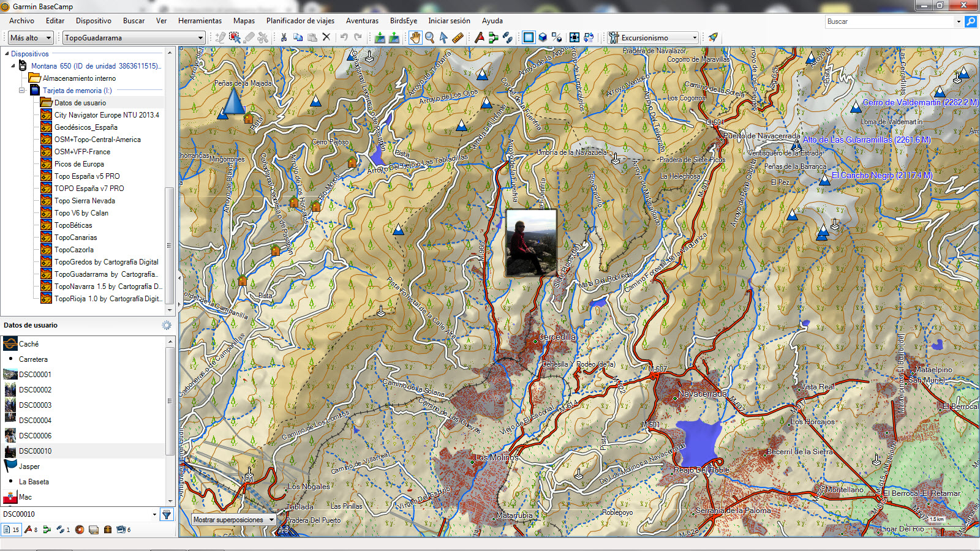Image resolution: width=980 pixels, height=551 pixels.
Task: Toggle show-all-items filter (15)
Action: coord(11,530)
